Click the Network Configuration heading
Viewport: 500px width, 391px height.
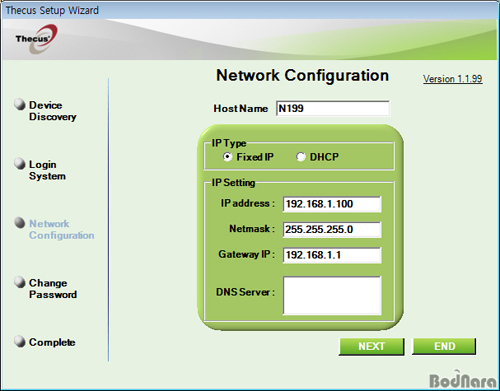coord(302,76)
